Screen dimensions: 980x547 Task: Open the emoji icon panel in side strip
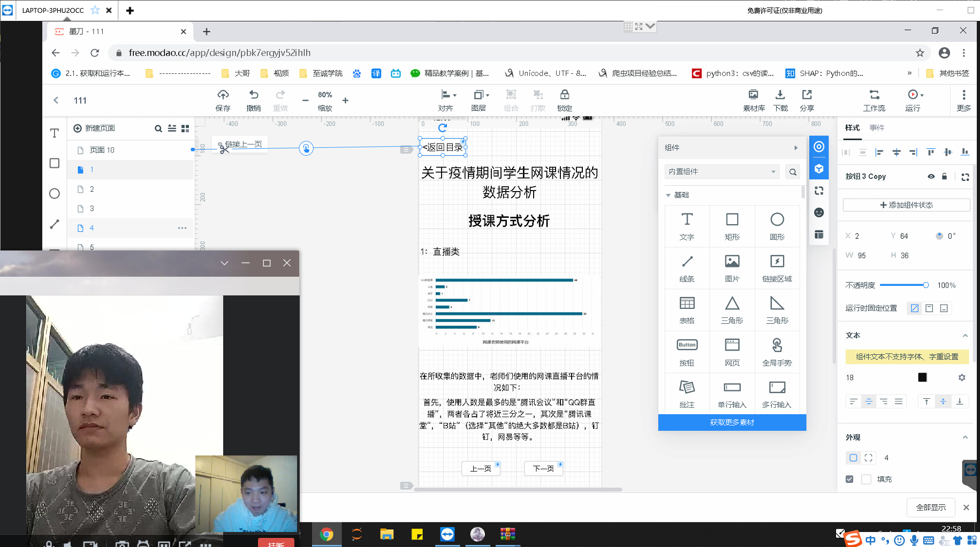819,212
